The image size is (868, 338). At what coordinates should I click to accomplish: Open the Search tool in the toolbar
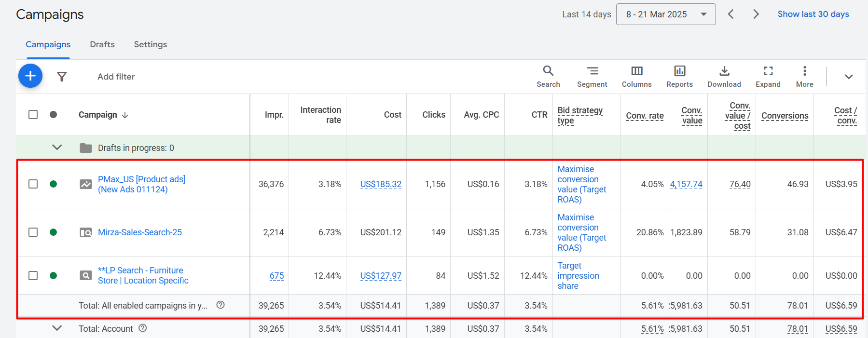point(548,77)
